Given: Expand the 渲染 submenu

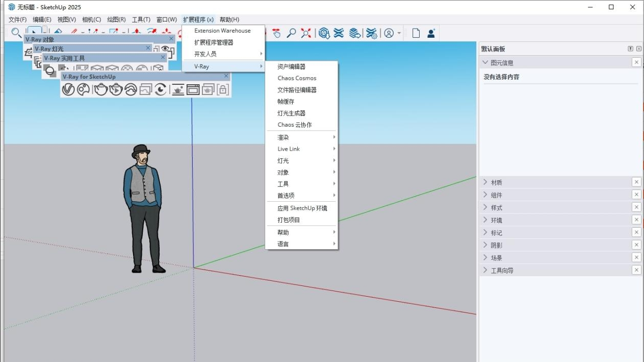Looking at the screenshot, I should click(x=301, y=137).
